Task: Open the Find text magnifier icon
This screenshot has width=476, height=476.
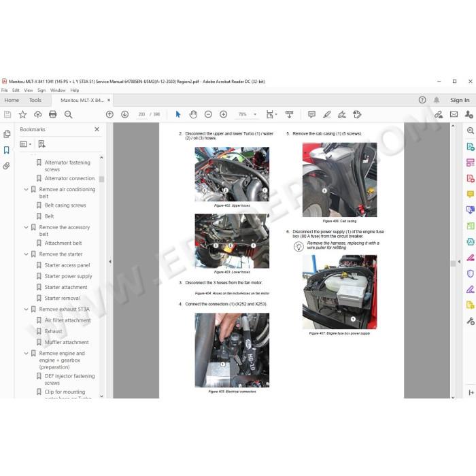Action: point(68,114)
